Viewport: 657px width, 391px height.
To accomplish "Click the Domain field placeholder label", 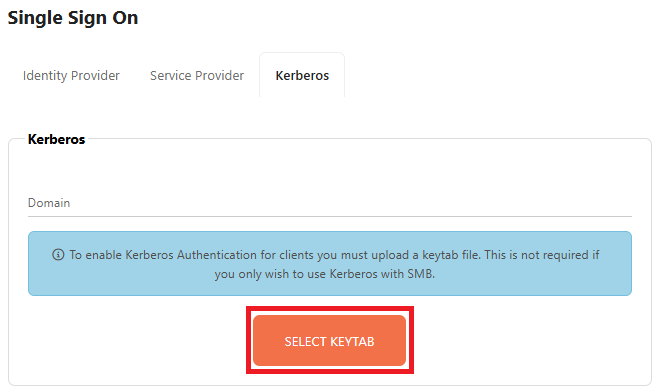I will 49,203.
